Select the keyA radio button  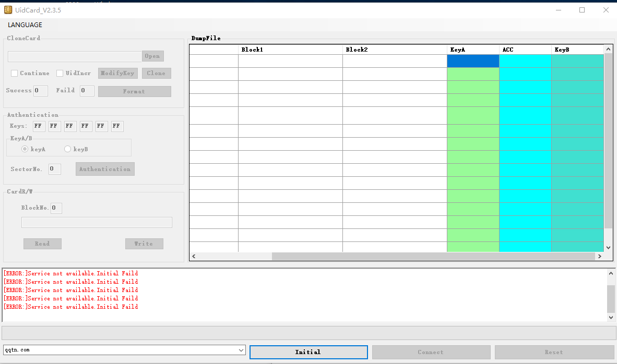pyautogui.click(x=25, y=149)
